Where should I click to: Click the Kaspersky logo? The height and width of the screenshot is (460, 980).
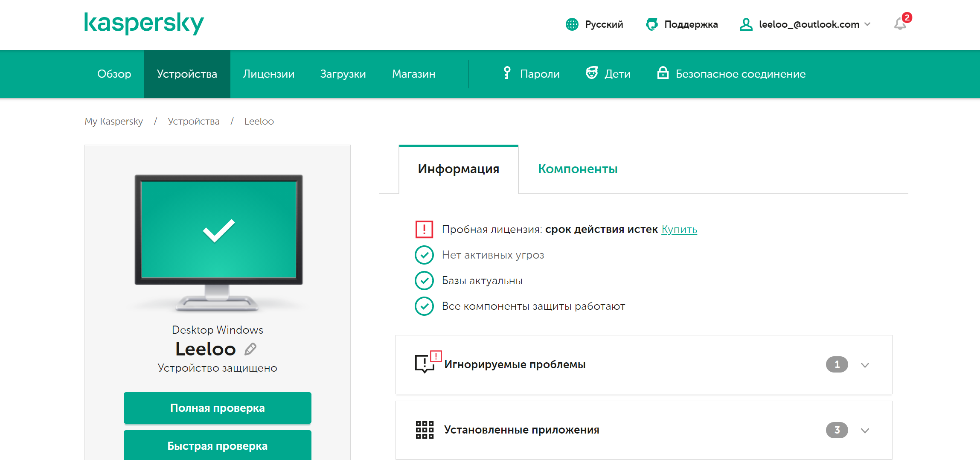(x=144, y=23)
